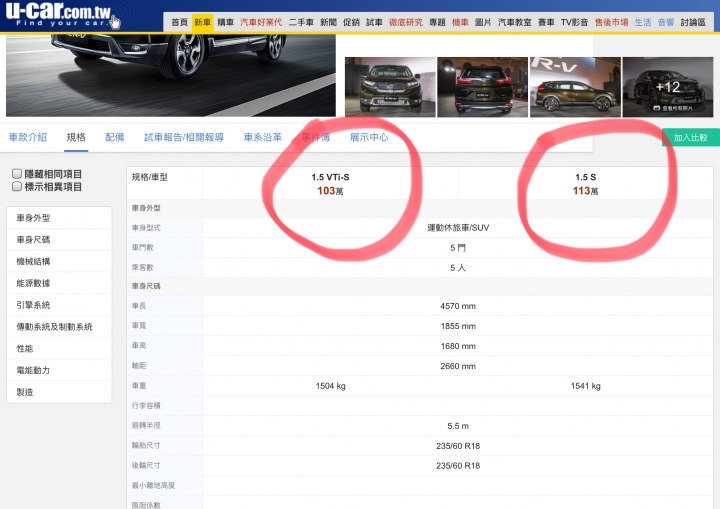Jump to 機械結構 in the sidebar
The height and width of the screenshot is (509, 720).
click(x=59, y=261)
